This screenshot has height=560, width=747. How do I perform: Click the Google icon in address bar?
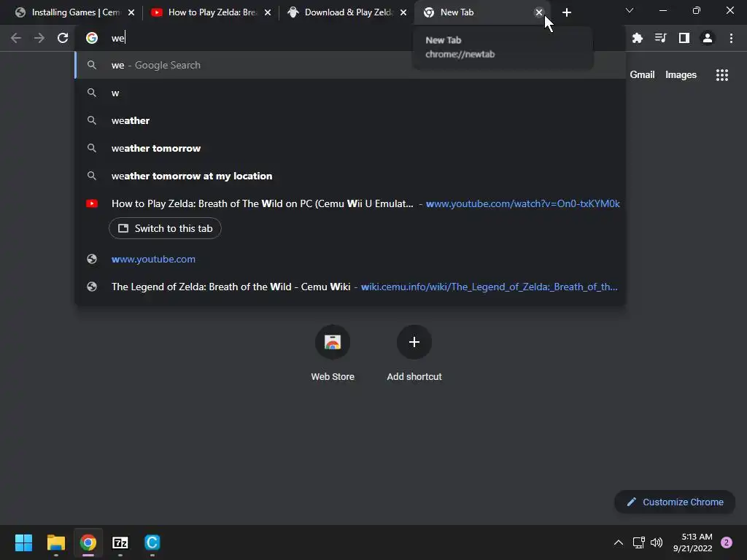92,38
